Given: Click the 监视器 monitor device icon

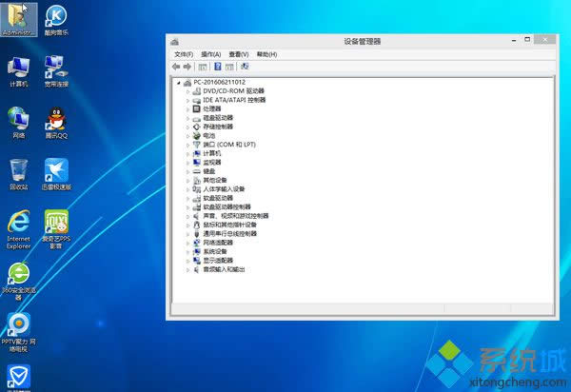Looking at the screenshot, I should (197, 163).
